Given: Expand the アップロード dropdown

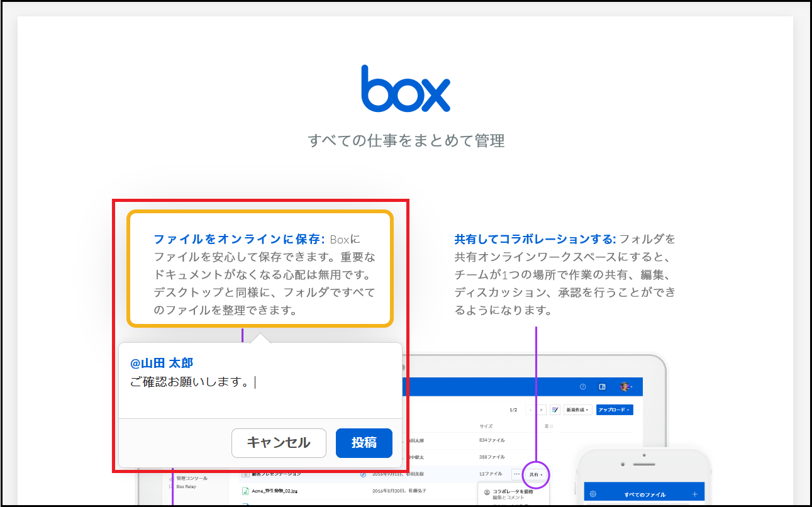Looking at the screenshot, I should click(615, 409).
